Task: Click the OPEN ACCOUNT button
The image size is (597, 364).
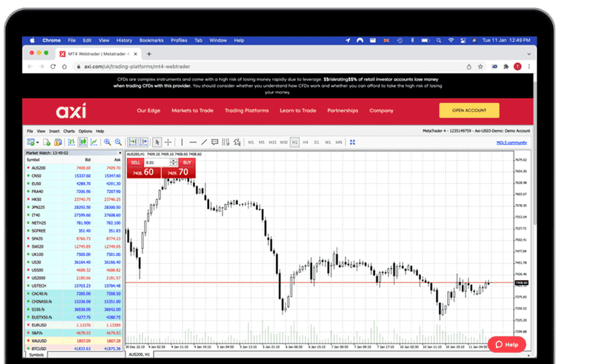Action: click(x=468, y=110)
